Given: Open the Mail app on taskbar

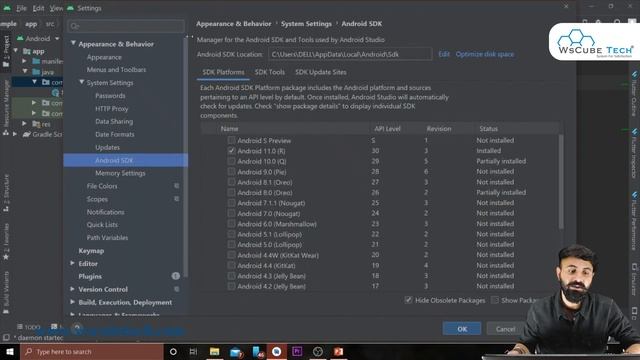Looking at the screenshot, I should point(236,352).
